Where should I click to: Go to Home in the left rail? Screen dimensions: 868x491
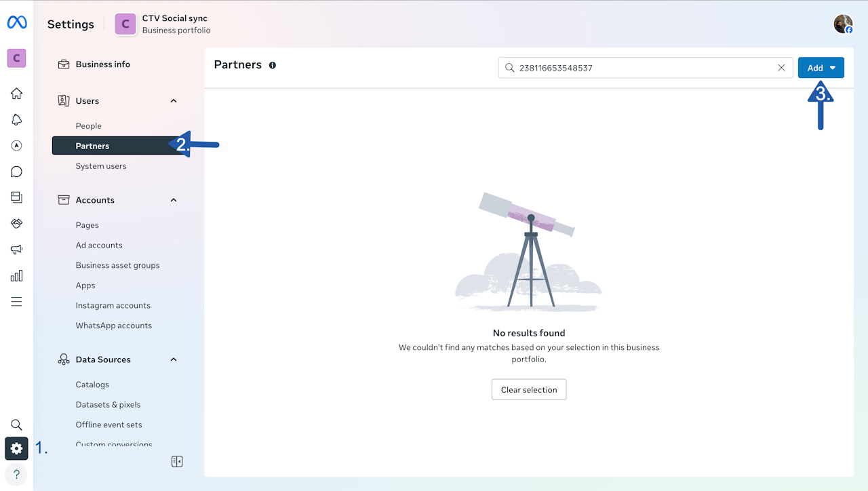pos(16,94)
